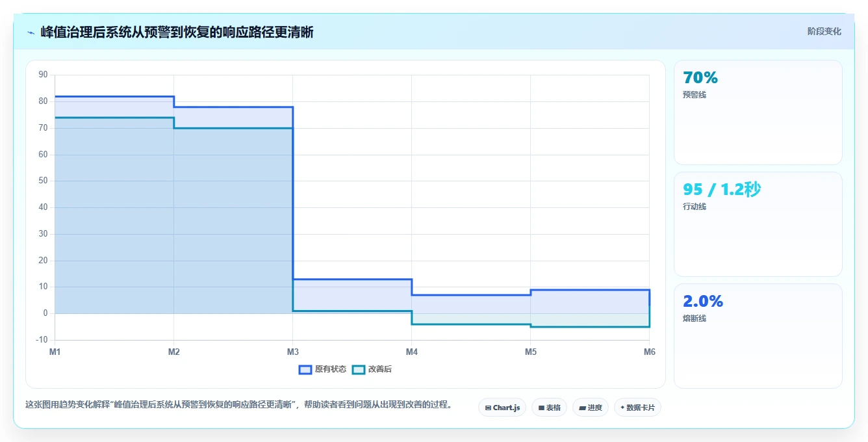868x442 pixels.
Task: Click the 2.0% value text
Action: [703, 302]
